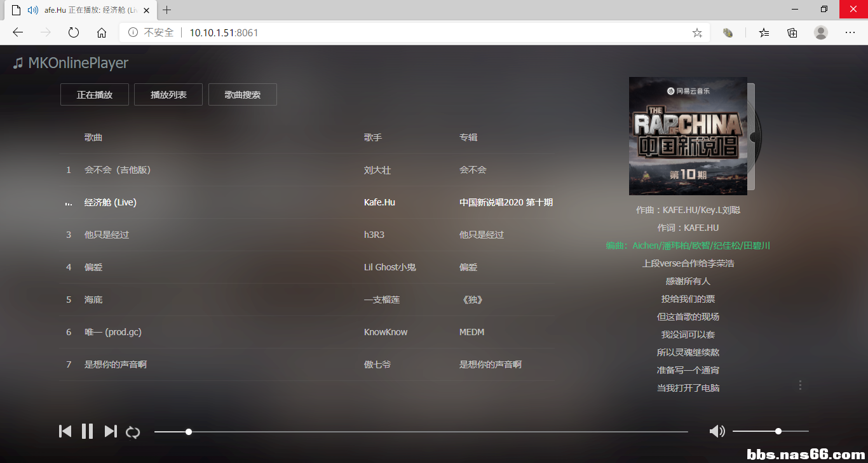Play the song 会不会（吉他版）

click(118, 170)
